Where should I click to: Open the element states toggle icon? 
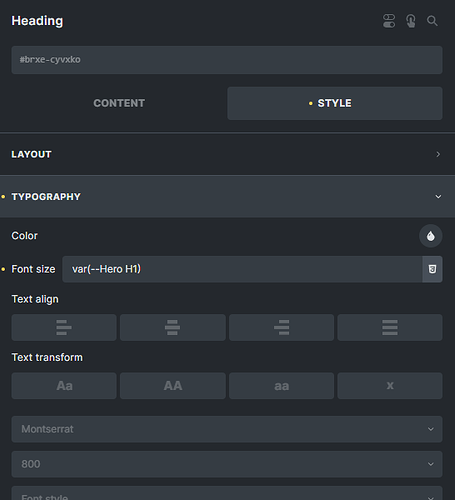point(389,21)
